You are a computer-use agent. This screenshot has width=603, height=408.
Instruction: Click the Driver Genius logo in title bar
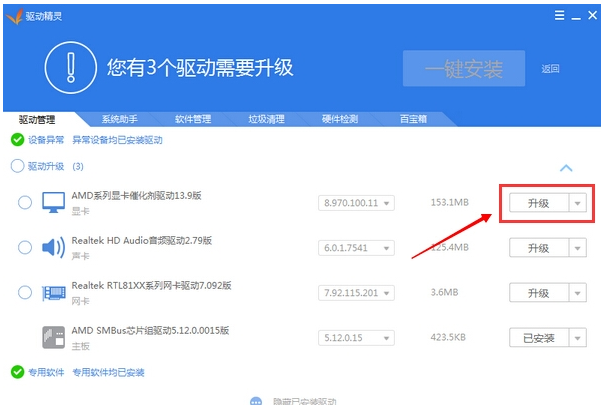click(14, 13)
